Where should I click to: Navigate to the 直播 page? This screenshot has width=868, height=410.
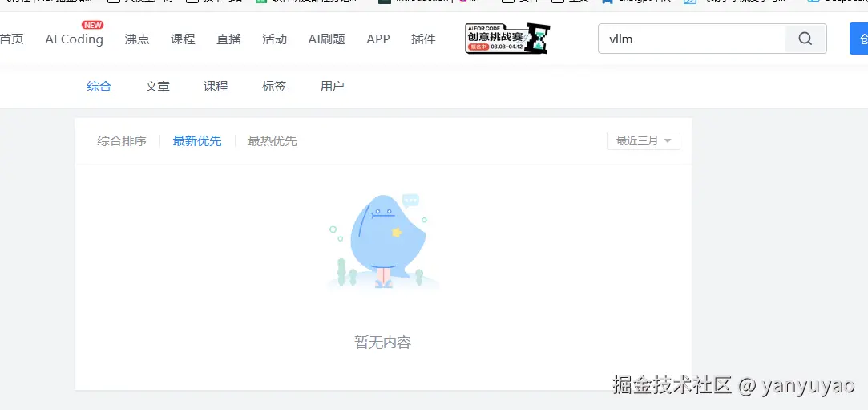[229, 39]
